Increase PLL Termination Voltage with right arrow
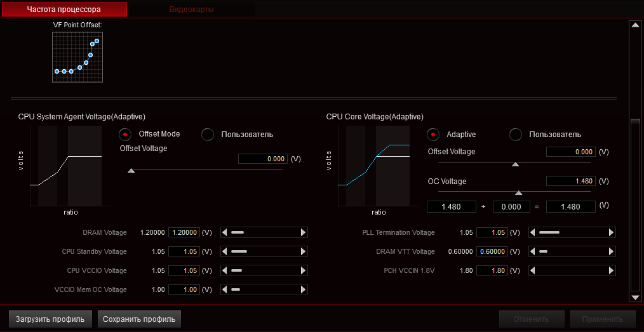The image size is (644, 332). [x=611, y=233]
